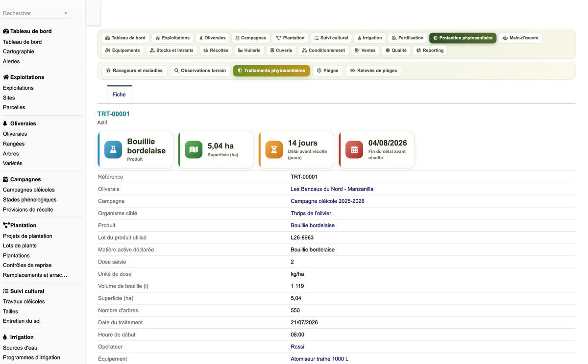Open the Plantation module button
588x364 pixels.
pos(290,38)
